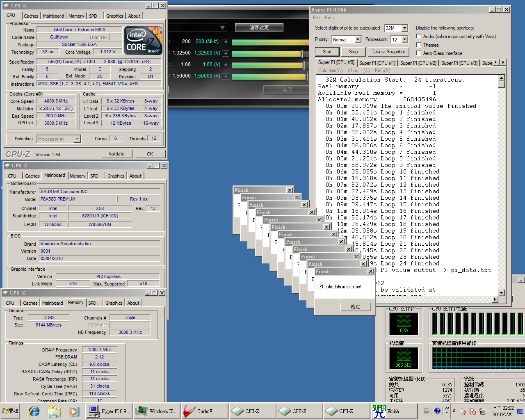This screenshot has width=525, height=420.
Task: Click the CPU usage meter in Task Manager
Action: pos(404,325)
